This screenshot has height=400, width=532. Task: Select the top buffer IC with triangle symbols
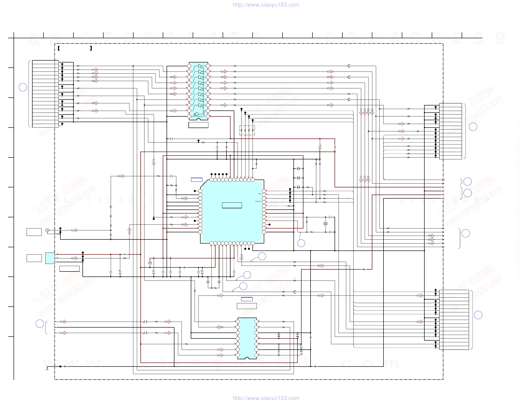(x=198, y=91)
